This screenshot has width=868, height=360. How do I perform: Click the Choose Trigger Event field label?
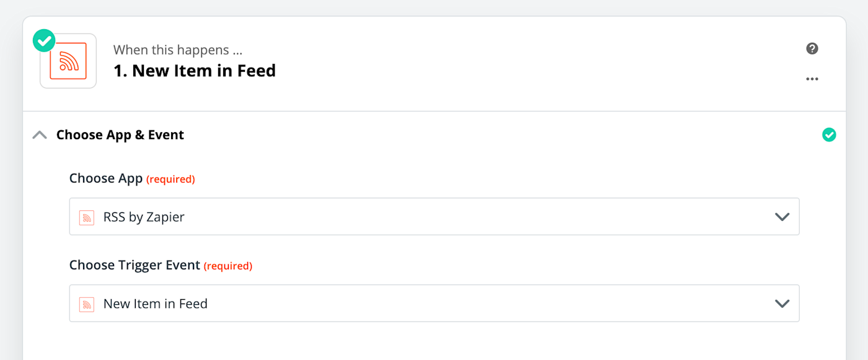[135, 265]
